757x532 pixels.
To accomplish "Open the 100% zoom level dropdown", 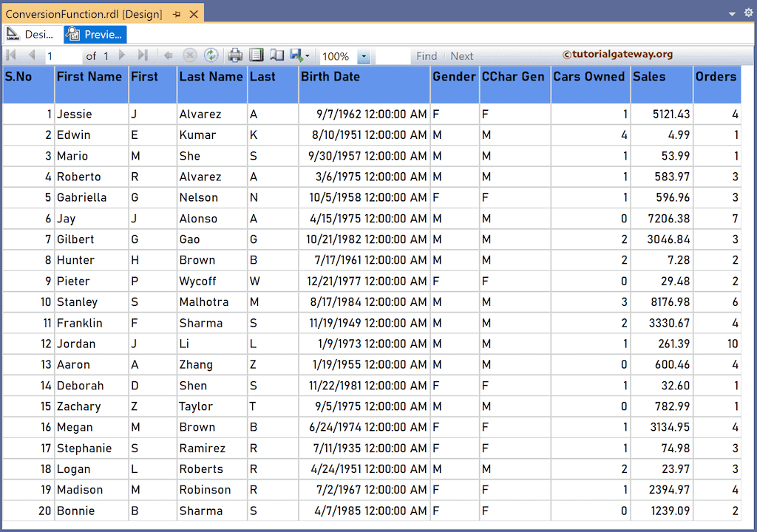I will [x=364, y=56].
